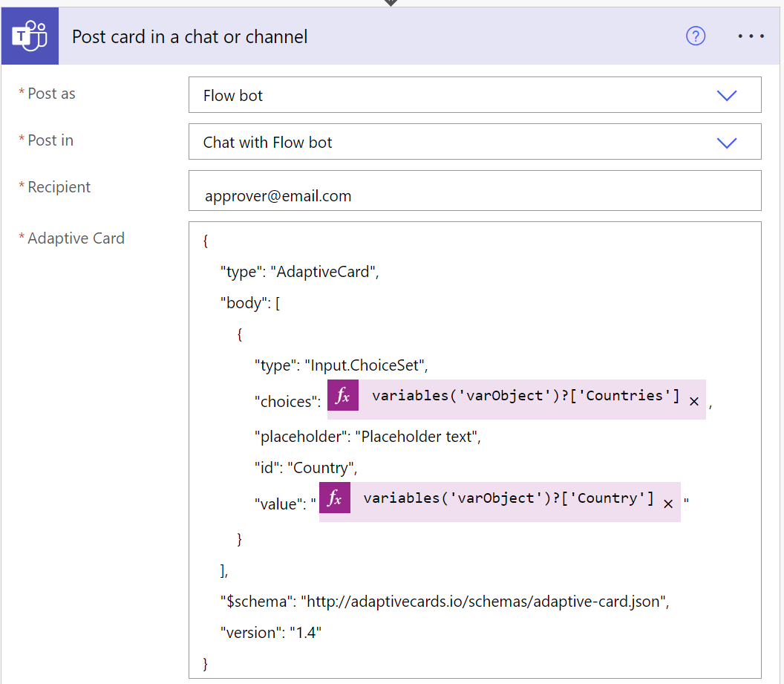Click the Recipient field showing approver@email.com
The image size is (784, 684).
tap(445, 190)
